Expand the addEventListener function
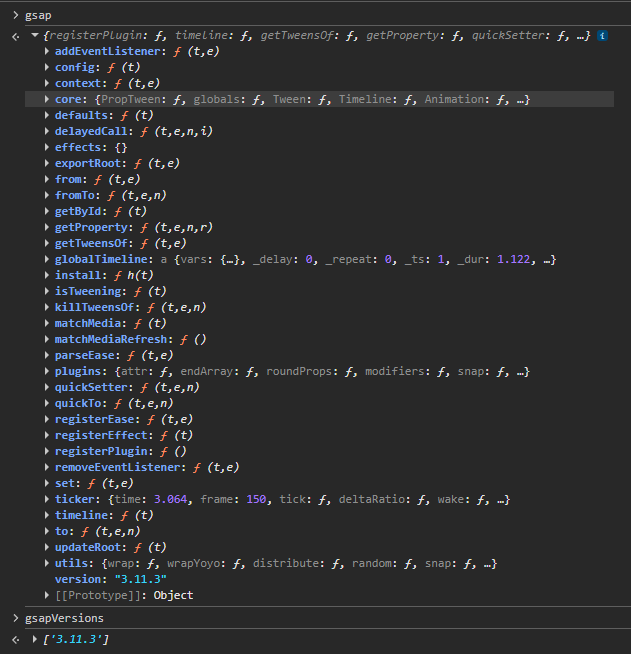631x654 pixels. pyautogui.click(x=47, y=51)
